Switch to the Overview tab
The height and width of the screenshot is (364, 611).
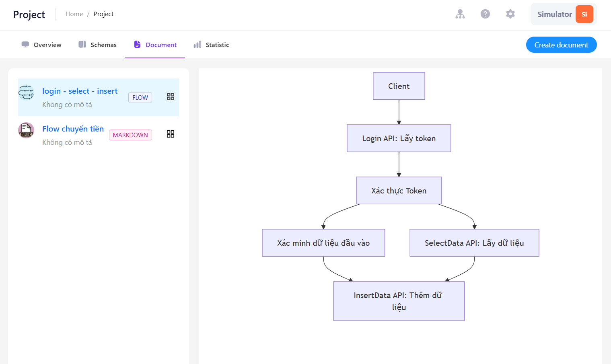41,45
